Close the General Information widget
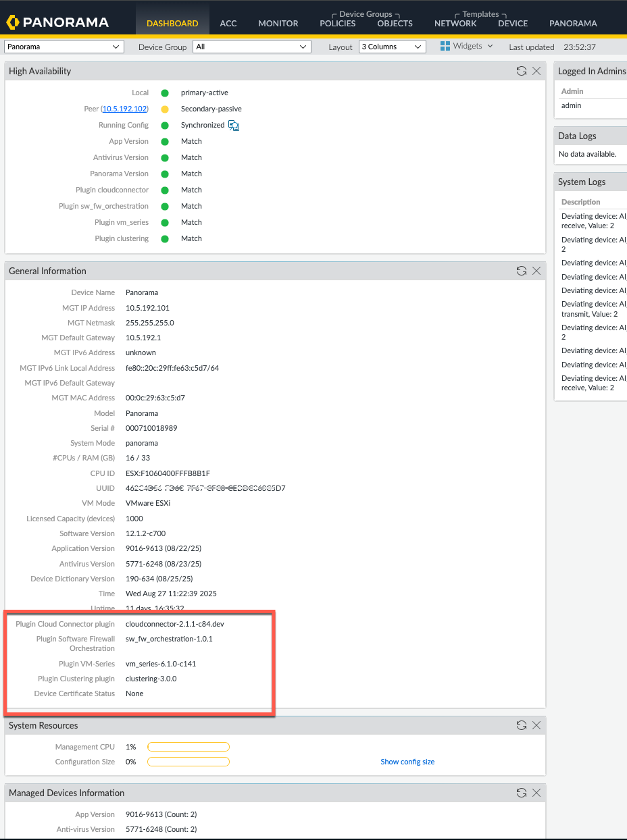The image size is (627, 840). click(536, 271)
